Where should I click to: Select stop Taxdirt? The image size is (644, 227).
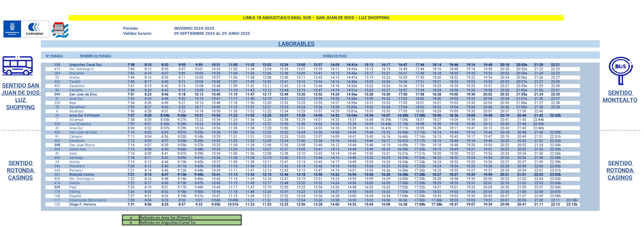tap(75, 82)
